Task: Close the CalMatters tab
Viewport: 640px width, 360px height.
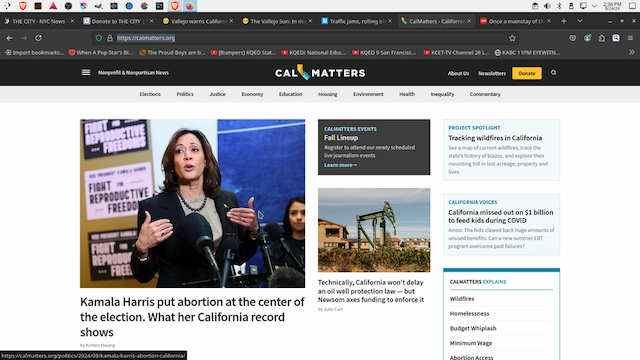Action: (469, 21)
